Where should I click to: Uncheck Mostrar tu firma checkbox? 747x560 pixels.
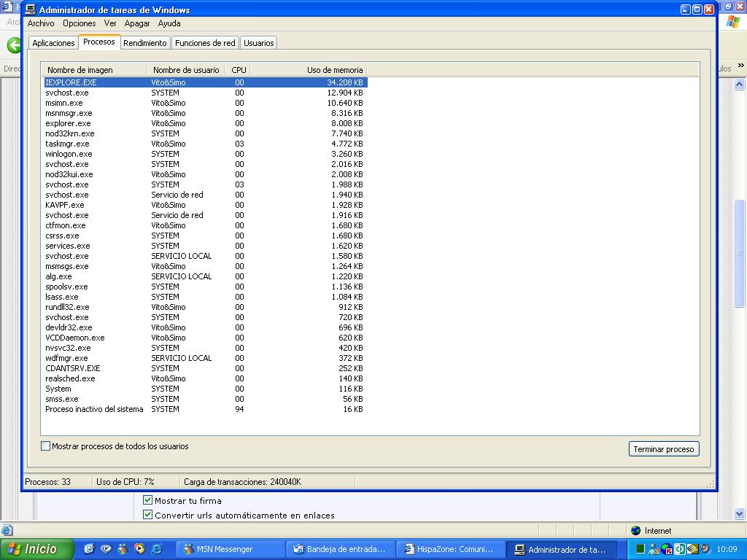[x=147, y=500]
